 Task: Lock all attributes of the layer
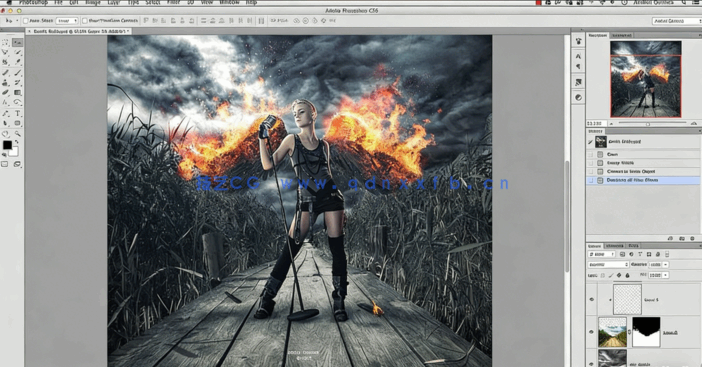pos(628,275)
